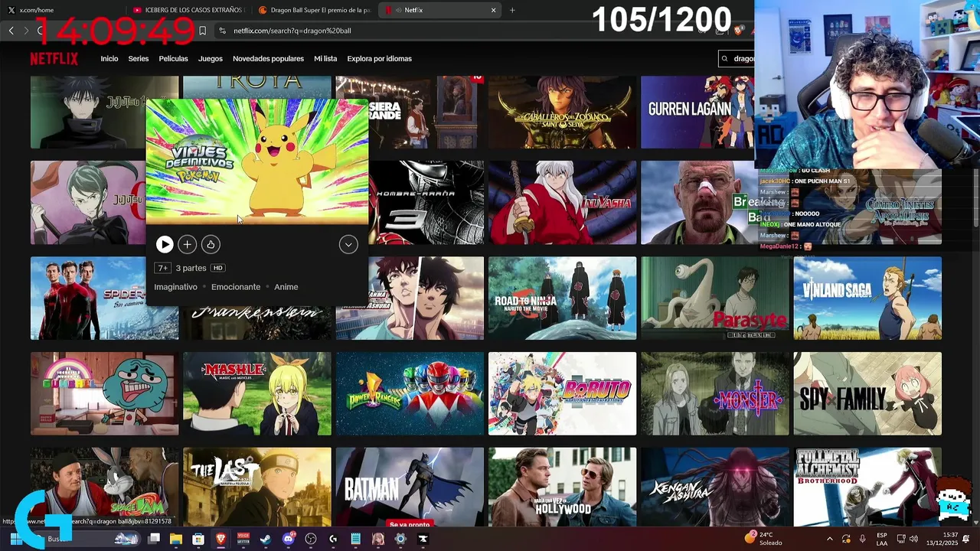Open Novedades populares
Screen dimensions: 980x551
(x=268, y=59)
